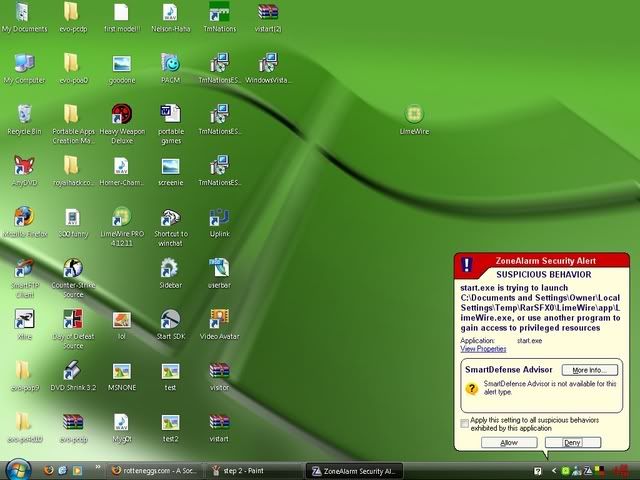Open the MyGOt WAV file
This screenshot has height=480, width=640.
click(x=122, y=427)
